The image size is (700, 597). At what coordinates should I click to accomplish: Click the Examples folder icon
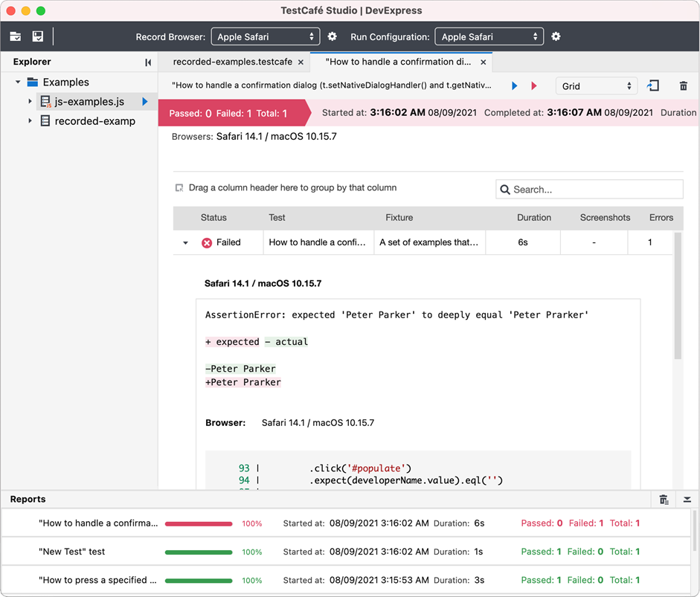[x=32, y=82]
